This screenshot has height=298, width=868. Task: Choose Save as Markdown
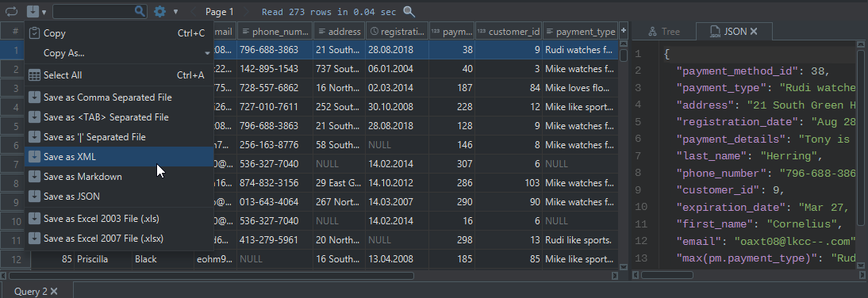(119, 177)
